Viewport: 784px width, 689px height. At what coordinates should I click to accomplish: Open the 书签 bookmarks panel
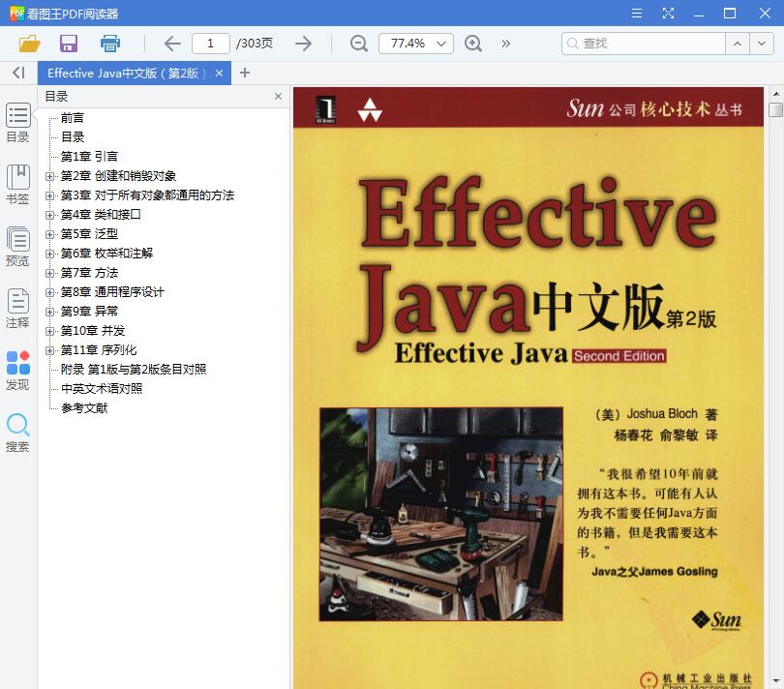click(x=18, y=185)
